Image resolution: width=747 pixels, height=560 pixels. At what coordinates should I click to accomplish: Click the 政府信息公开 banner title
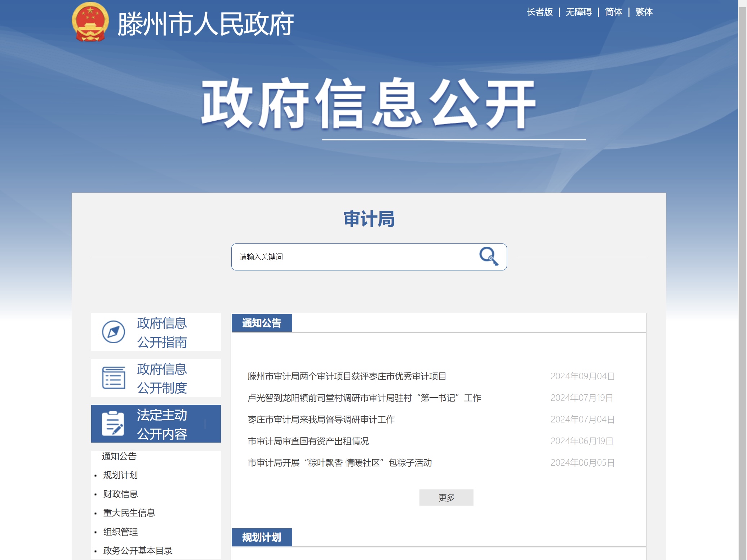[x=369, y=104]
